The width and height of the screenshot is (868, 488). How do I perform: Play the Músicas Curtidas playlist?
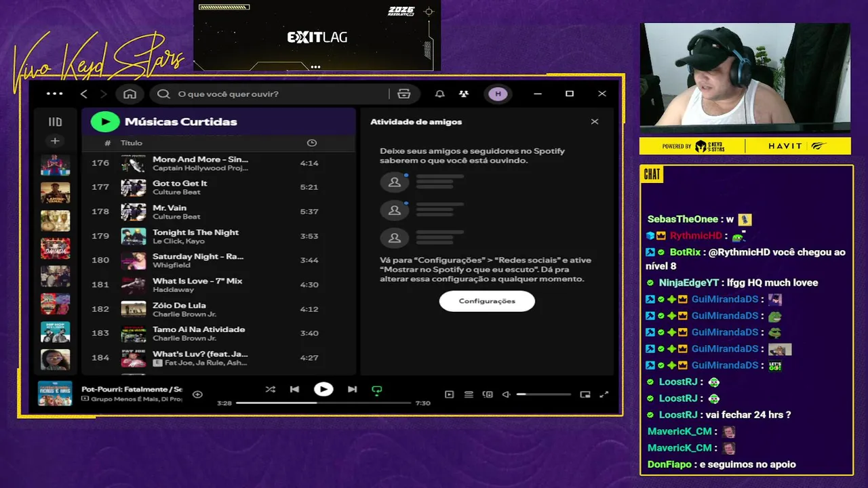[x=105, y=121]
